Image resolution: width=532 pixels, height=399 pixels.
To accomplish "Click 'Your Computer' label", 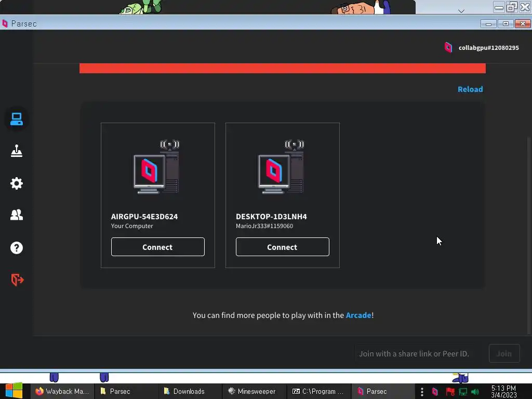I will pyautogui.click(x=132, y=226).
